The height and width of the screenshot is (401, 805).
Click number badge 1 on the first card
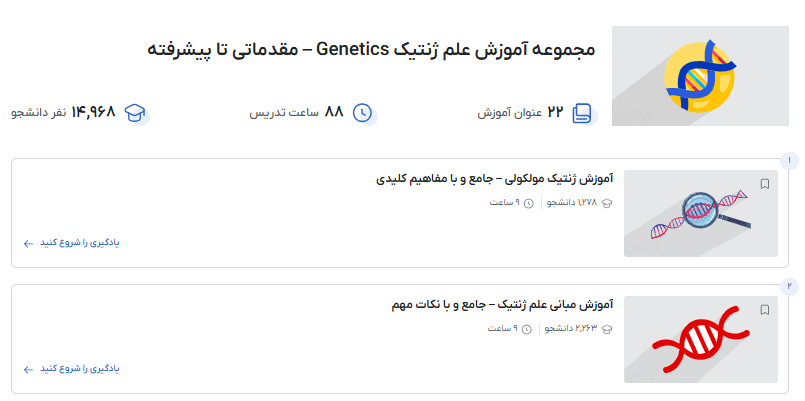[789, 160]
